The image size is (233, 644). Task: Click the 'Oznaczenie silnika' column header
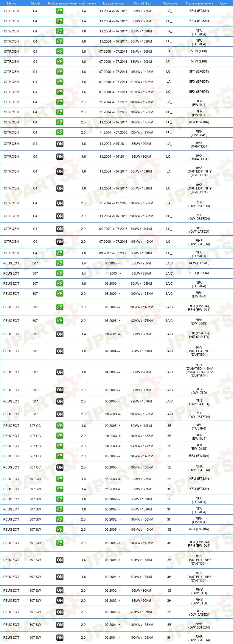pos(200,3)
